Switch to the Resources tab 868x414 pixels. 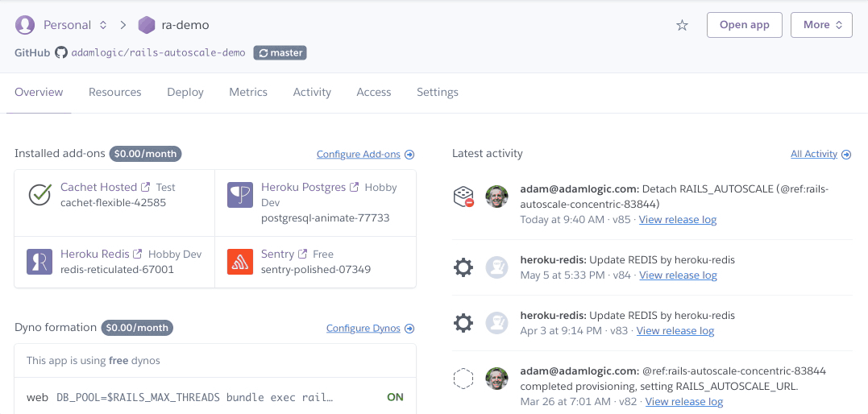pos(114,92)
